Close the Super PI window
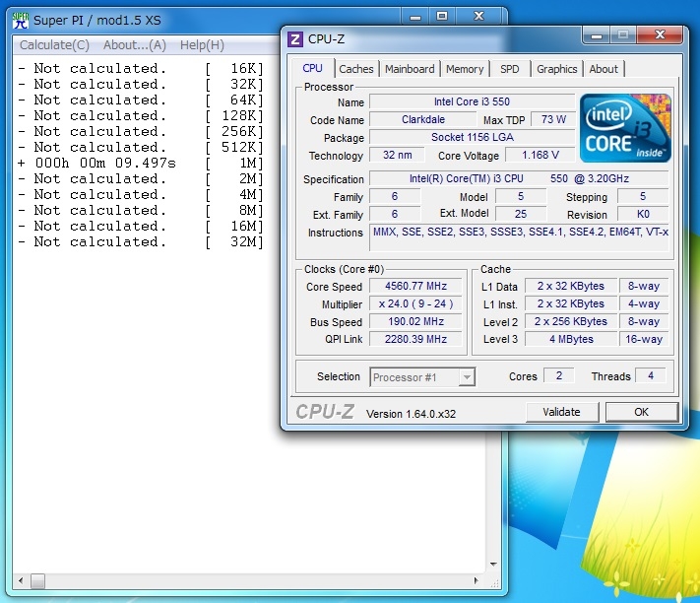Screen dimensions: 700x603 (479, 17)
